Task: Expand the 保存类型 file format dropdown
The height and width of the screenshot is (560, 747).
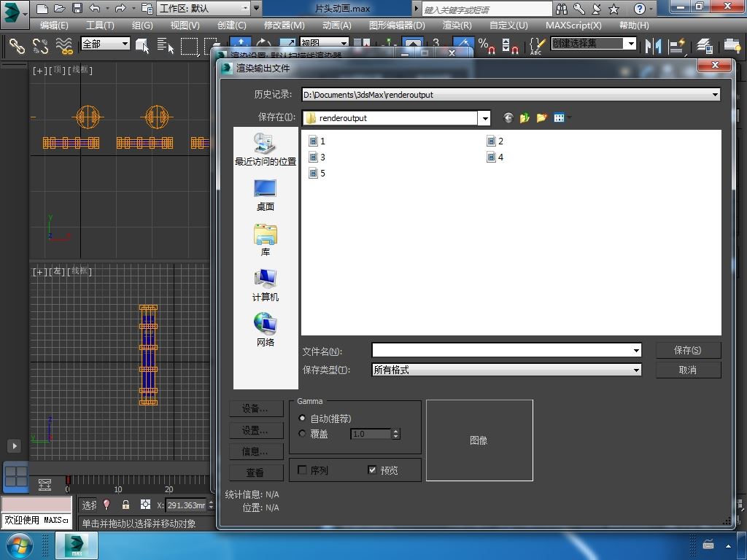Action: (636, 370)
